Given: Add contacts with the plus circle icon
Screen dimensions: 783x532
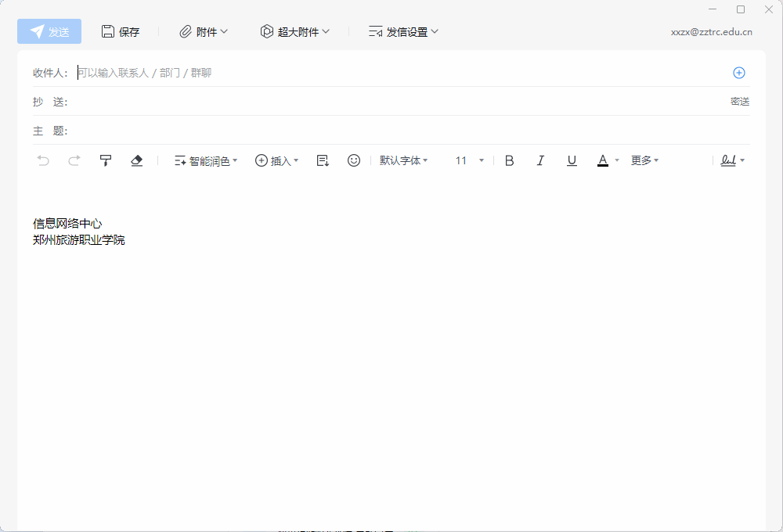Looking at the screenshot, I should (739, 73).
